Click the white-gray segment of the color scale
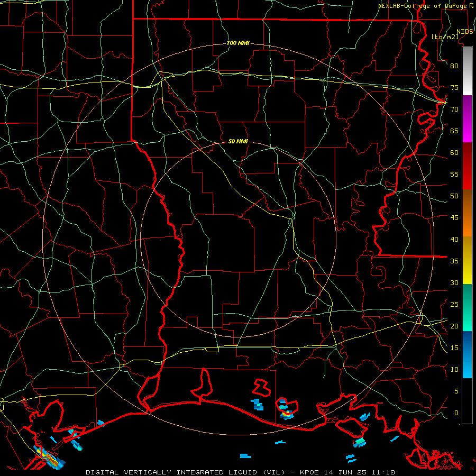This screenshot has height=476, width=476. pyautogui.click(x=467, y=71)
